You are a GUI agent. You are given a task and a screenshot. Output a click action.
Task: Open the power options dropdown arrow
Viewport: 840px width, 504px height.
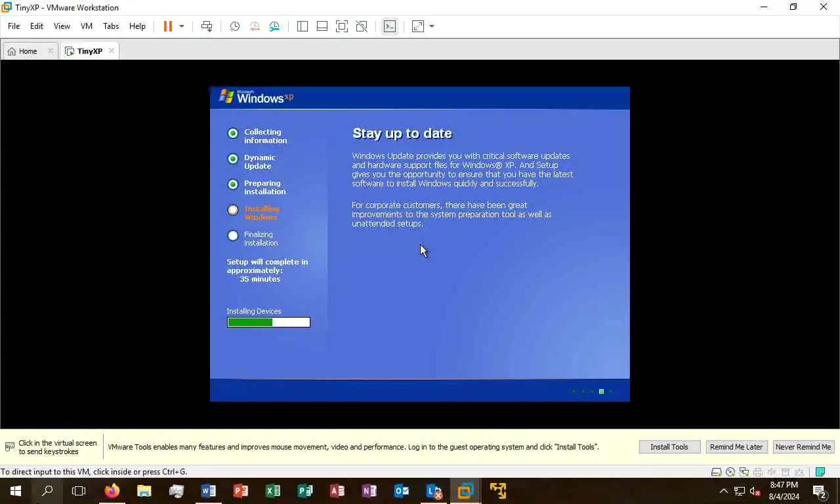point(182,26)
